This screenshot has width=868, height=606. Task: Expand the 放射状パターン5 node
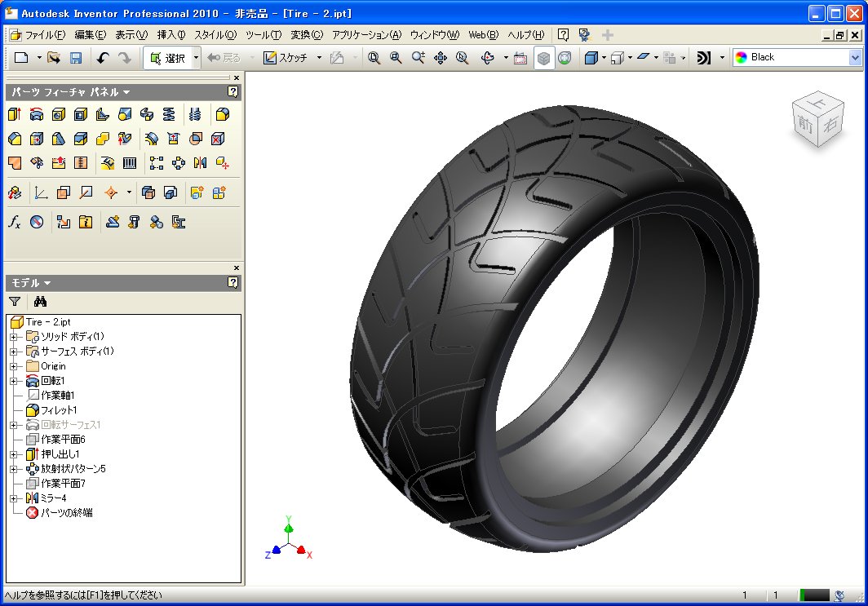[14, 469]
